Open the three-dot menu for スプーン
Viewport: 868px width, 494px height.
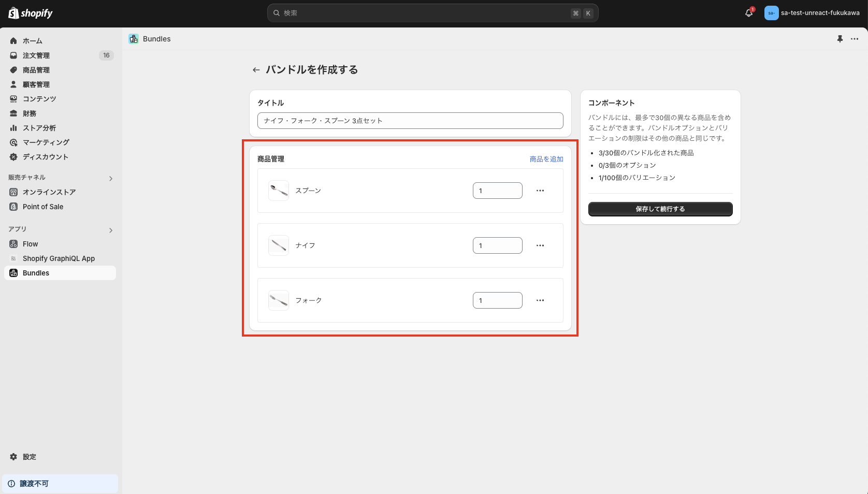click(540, 191)
